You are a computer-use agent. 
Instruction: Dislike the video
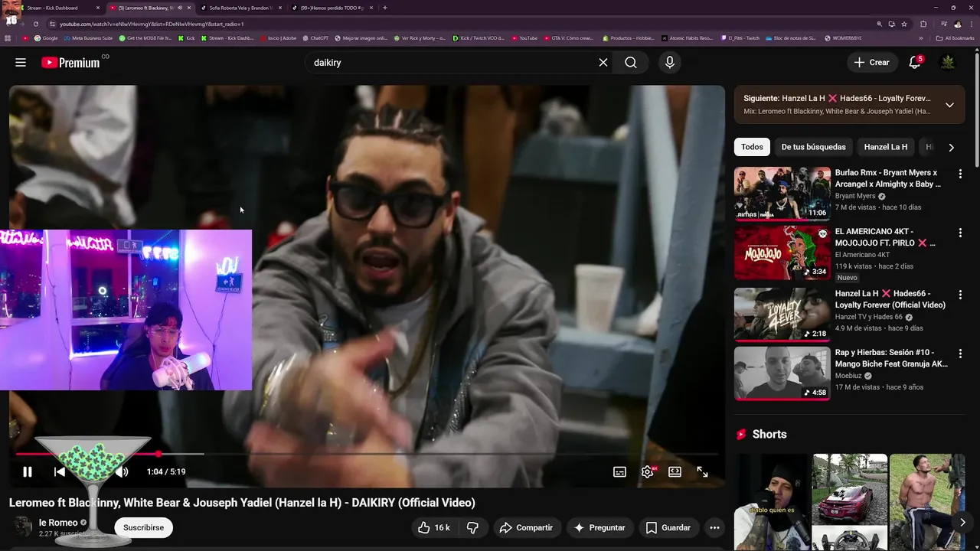click(x=472, y=528)
